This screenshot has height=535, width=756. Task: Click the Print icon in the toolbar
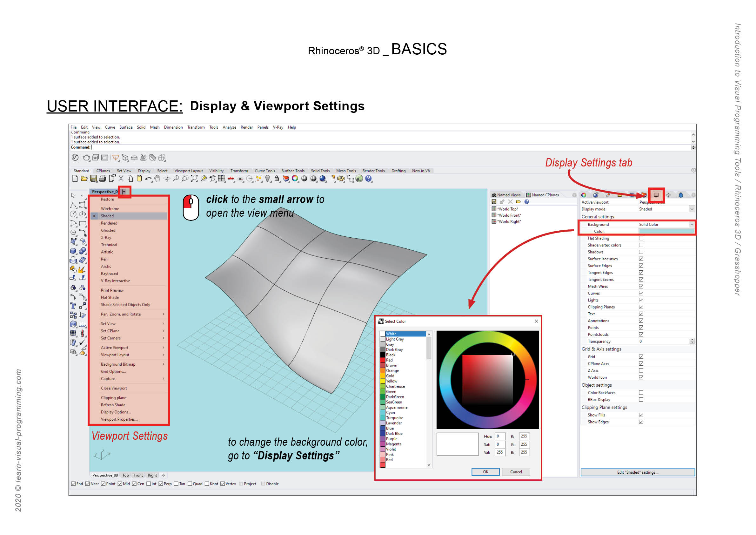pyautogui.click(x=103, y=179)
